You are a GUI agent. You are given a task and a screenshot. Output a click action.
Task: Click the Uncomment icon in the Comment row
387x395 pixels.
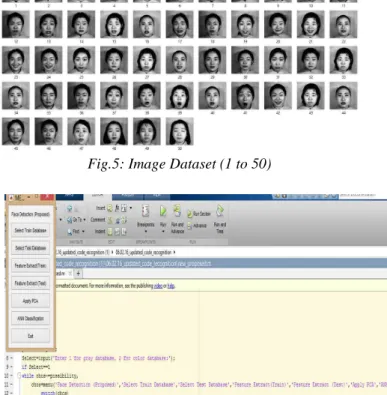(117, 220)
